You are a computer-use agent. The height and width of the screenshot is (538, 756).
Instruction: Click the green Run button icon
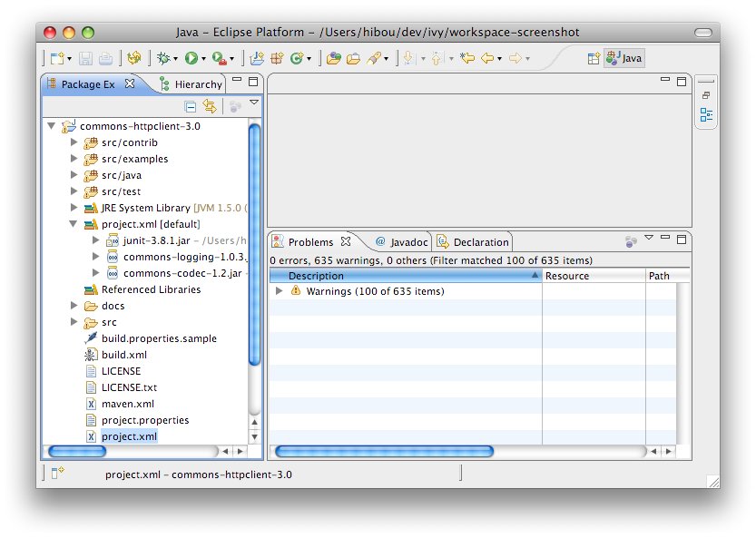pyautogui.click(x=191, y=58)
